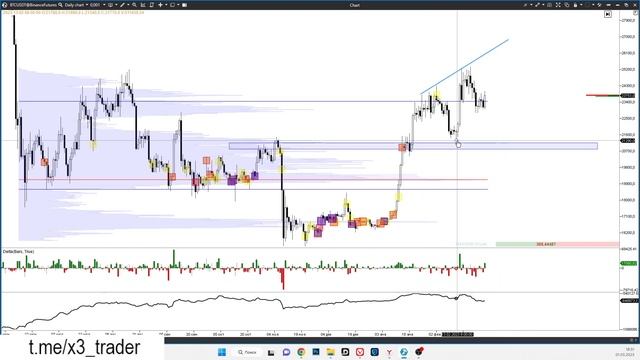This screenshot has height=360, width=640.
Task: Open Chrome from the taskbar
Action: [301, 352]
